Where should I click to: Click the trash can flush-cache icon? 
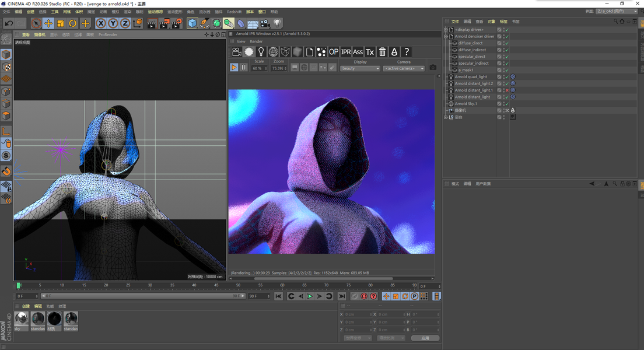(x=383, y=52)
